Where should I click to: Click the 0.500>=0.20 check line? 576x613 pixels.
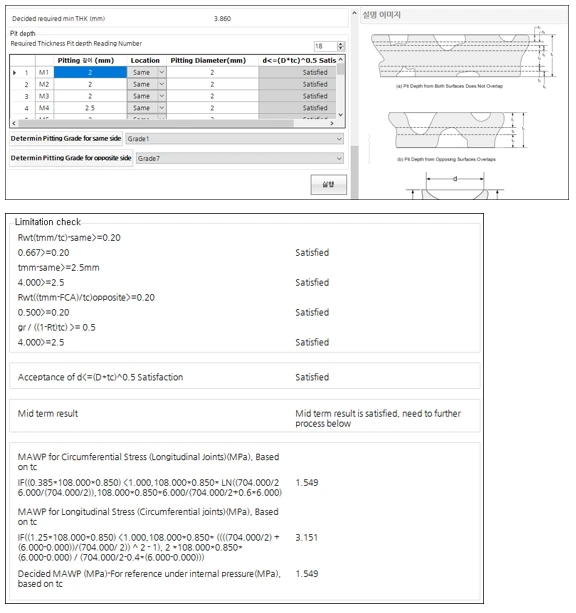(43, 312)
